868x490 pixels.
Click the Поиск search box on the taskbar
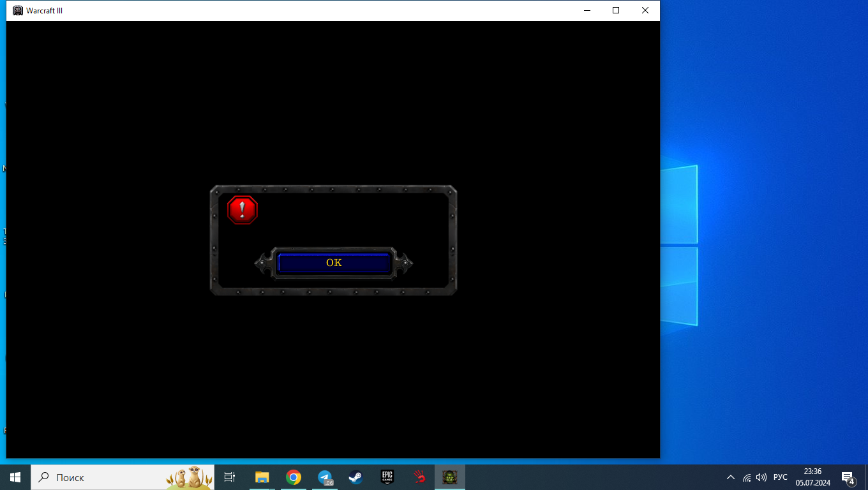(123, 477)
